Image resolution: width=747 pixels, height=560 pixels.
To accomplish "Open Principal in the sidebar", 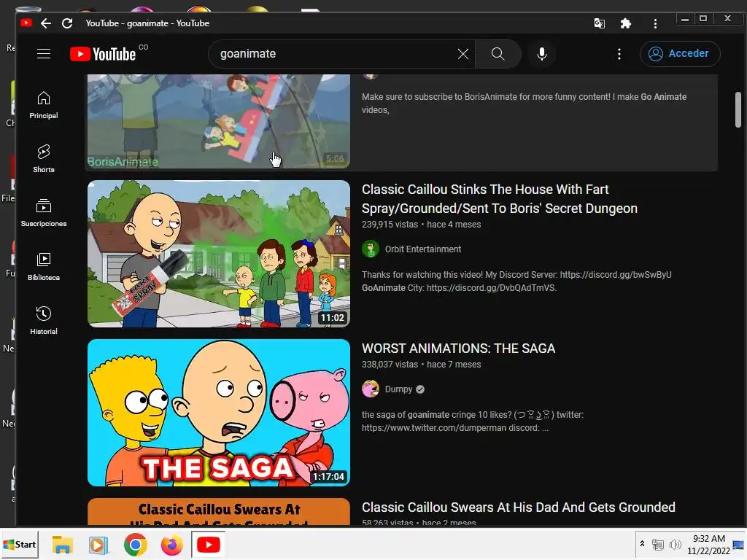I will [x=44, y=105].
